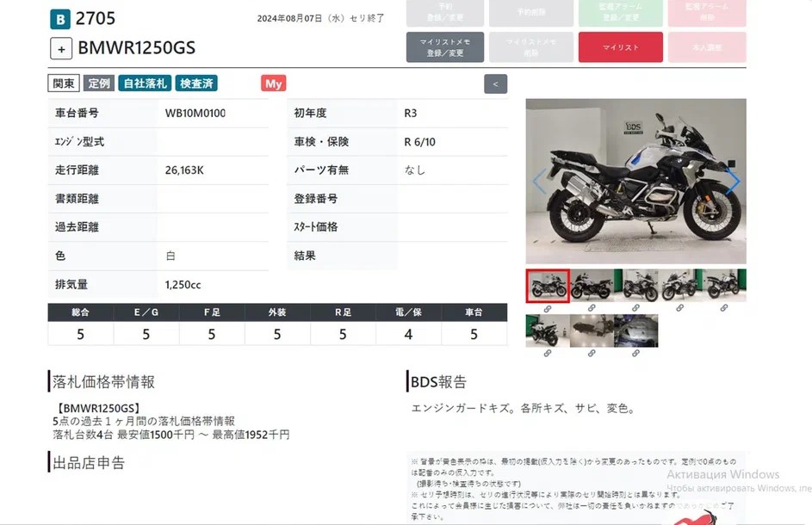Image resolution: width=812 pixels, height=525 pixels.
Task: Click the 関東 region tag
Action: coord(64,83)
